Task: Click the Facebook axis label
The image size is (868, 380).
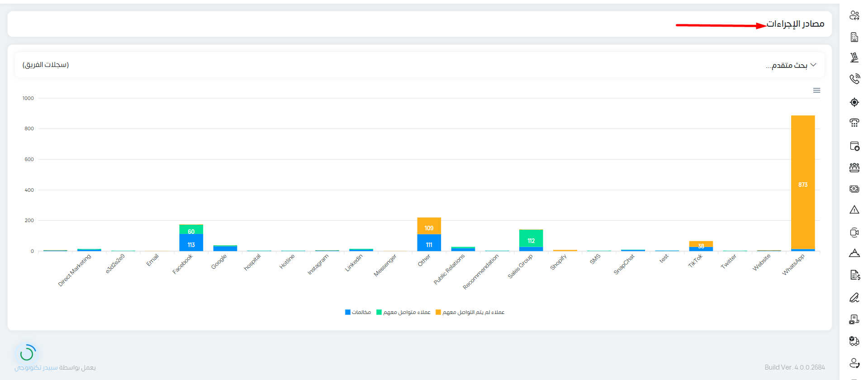Action: (x=182, y=264)
